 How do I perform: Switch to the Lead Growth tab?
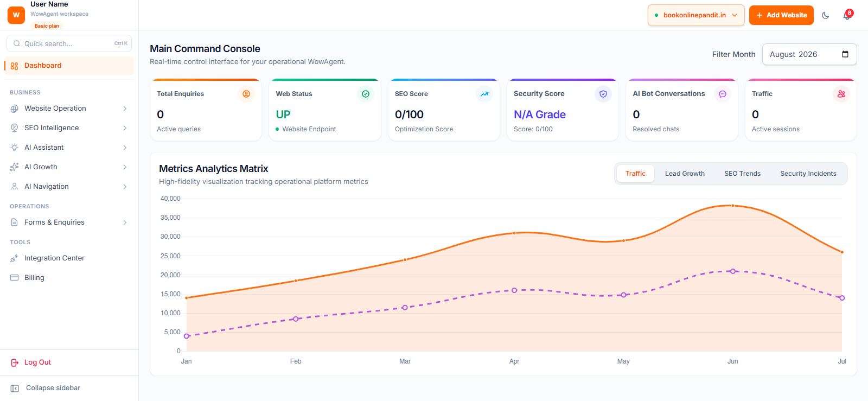coord(685,174)
